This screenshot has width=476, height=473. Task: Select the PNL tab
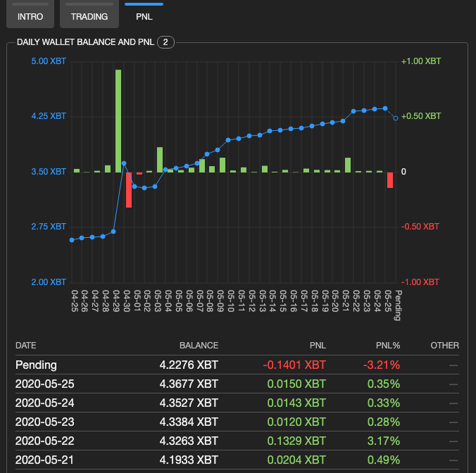(x=144, y=14)
